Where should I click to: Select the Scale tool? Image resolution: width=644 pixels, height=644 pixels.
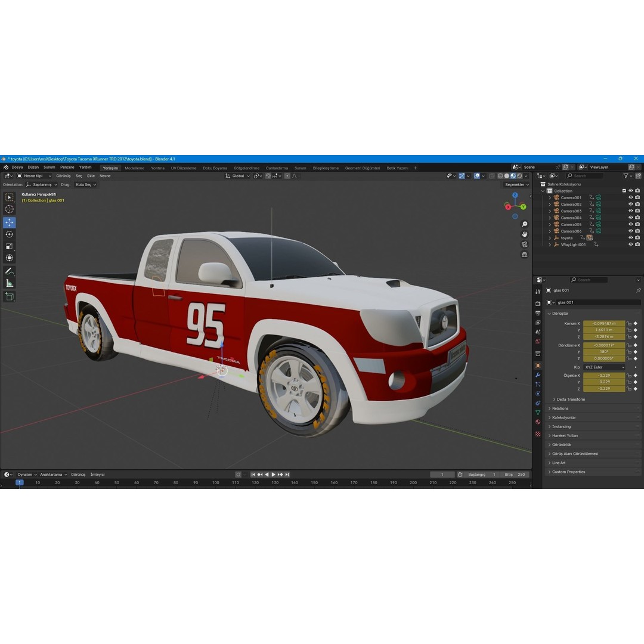click(10, 246)
